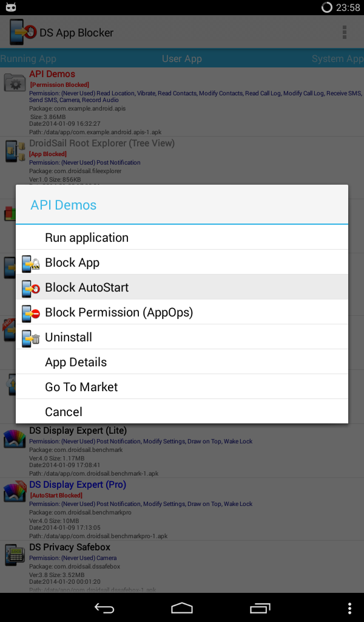The image size is (364, 622).
Task: Tap the DS Privacy Safebox icon
Action: tap(15, 554)
